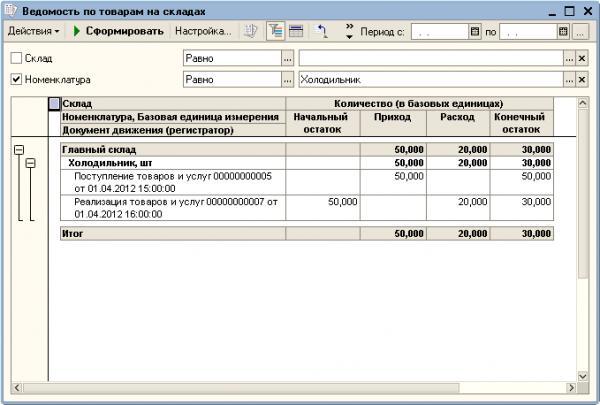600x405 pixels.
Task: Open the Действия menu
Action: [x=33, y=31]
